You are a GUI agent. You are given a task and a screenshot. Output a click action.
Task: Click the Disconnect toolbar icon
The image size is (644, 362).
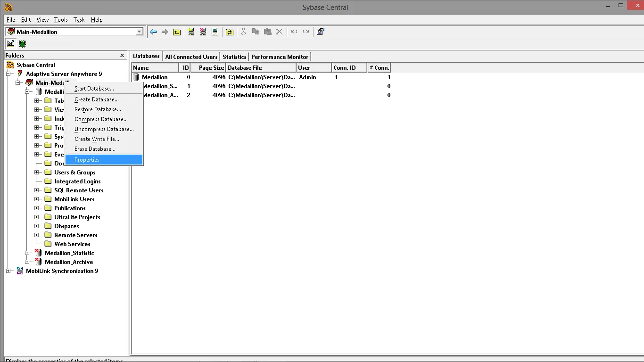pyautogui.click(x=203, y=32)
